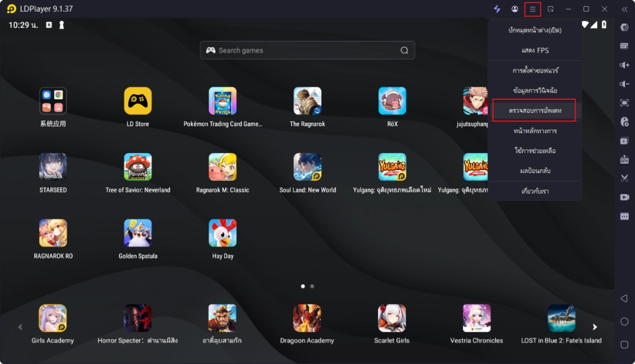
Task: Launch Tree of Savior: Neverland app
Action: (138, 173)
